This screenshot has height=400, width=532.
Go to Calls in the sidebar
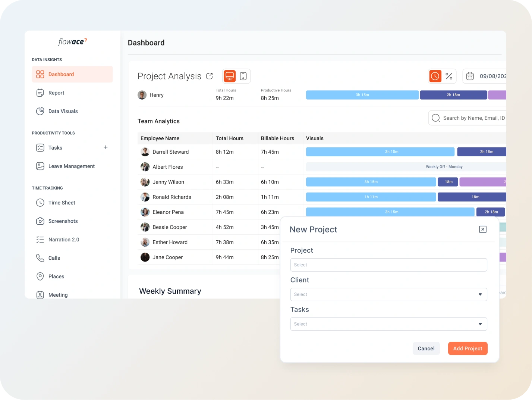point(54,258)
